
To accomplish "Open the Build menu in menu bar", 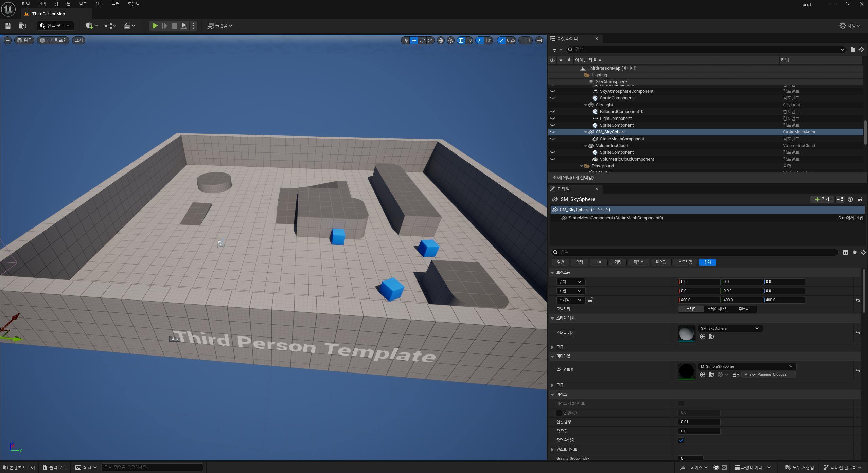I will 83,4.
